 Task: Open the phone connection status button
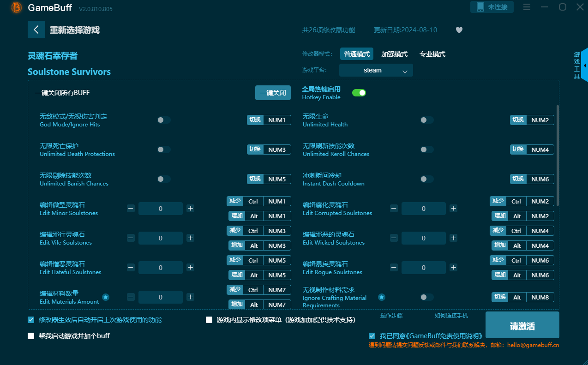pos(492,7)
